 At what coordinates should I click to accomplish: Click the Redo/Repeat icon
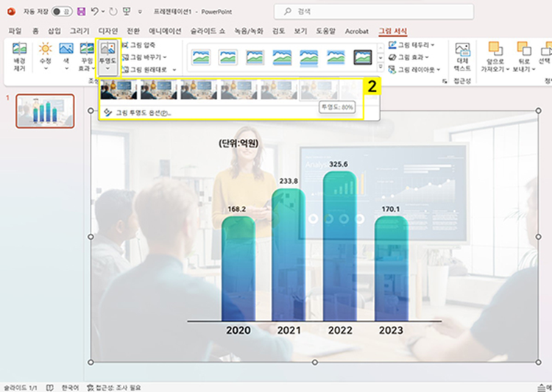coord(113,12)
